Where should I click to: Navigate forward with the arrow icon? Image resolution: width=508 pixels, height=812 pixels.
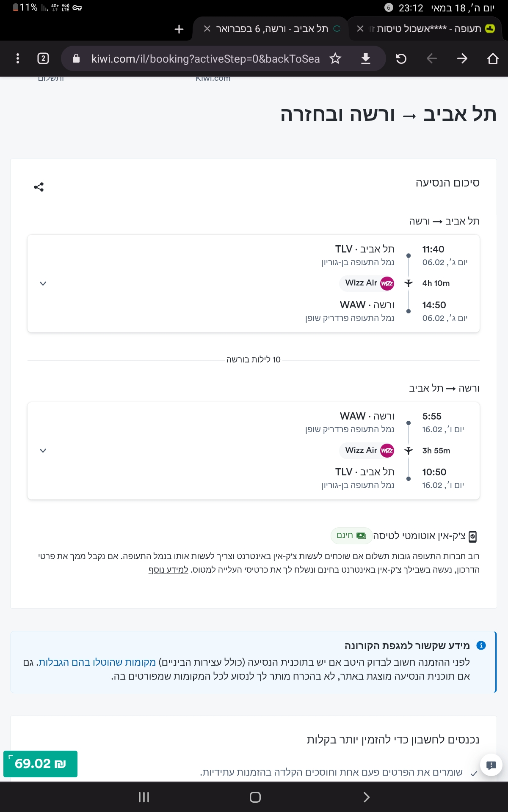tap(462, 58)
